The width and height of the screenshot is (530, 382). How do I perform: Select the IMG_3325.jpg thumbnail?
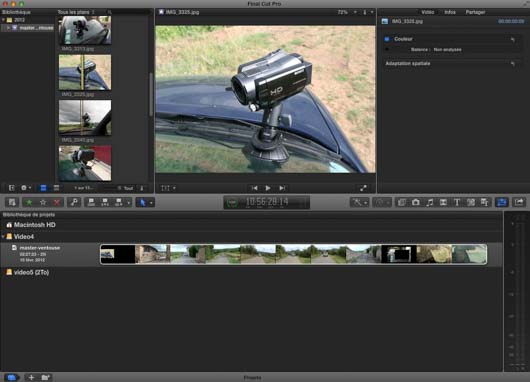pos(85,73)
